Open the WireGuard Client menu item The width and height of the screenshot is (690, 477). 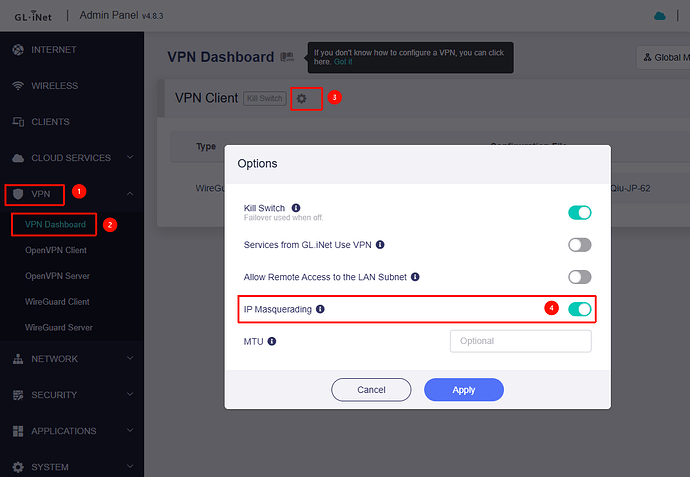[57, 301]
